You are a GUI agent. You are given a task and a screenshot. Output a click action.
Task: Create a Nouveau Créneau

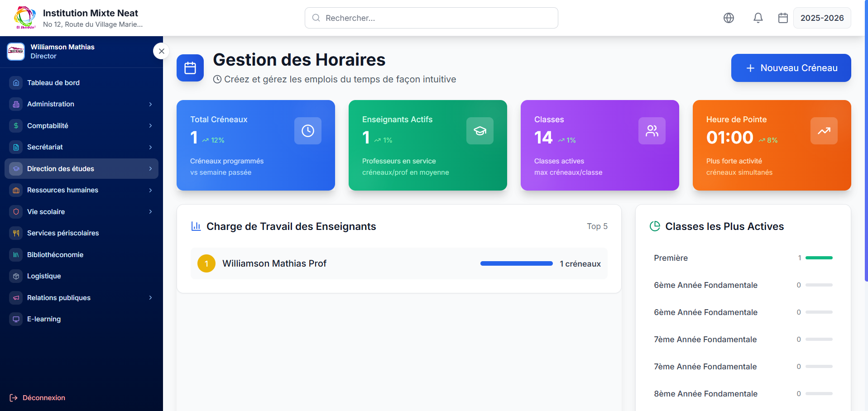coord(791,68)
